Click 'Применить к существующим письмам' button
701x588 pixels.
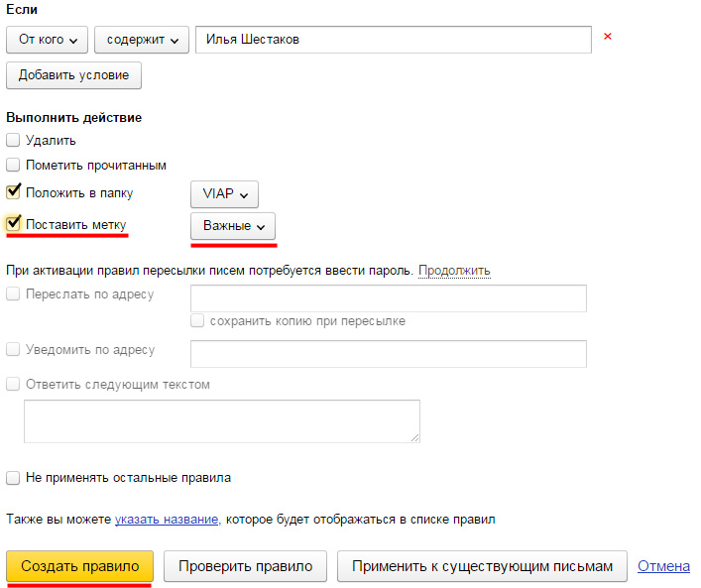coord(483,566)
